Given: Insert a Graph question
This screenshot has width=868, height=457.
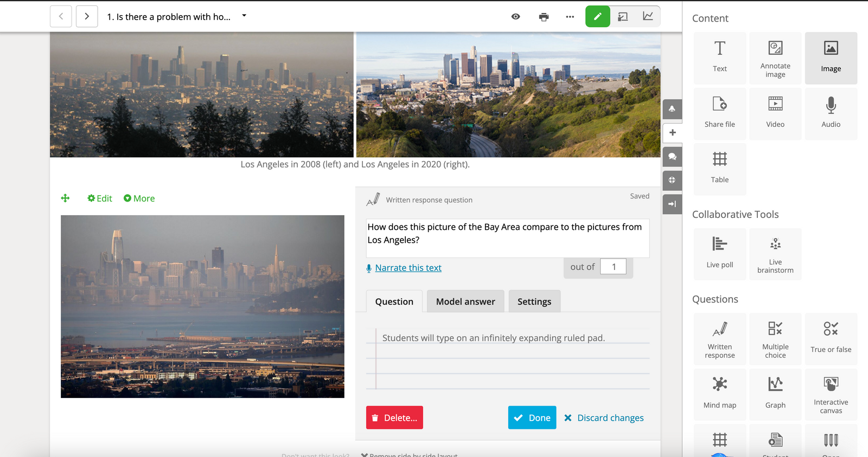Looking at the screenshot, I should click(775, 394).
